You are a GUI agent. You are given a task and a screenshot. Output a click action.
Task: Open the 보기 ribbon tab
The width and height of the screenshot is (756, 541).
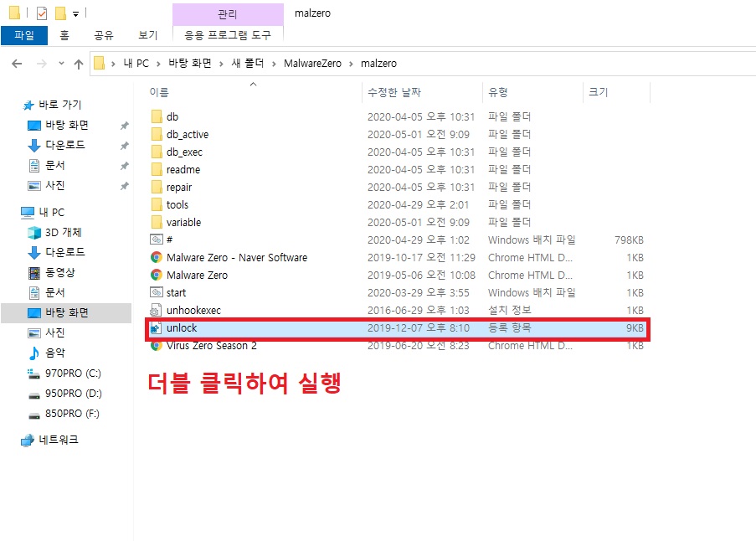pos(148,35)
